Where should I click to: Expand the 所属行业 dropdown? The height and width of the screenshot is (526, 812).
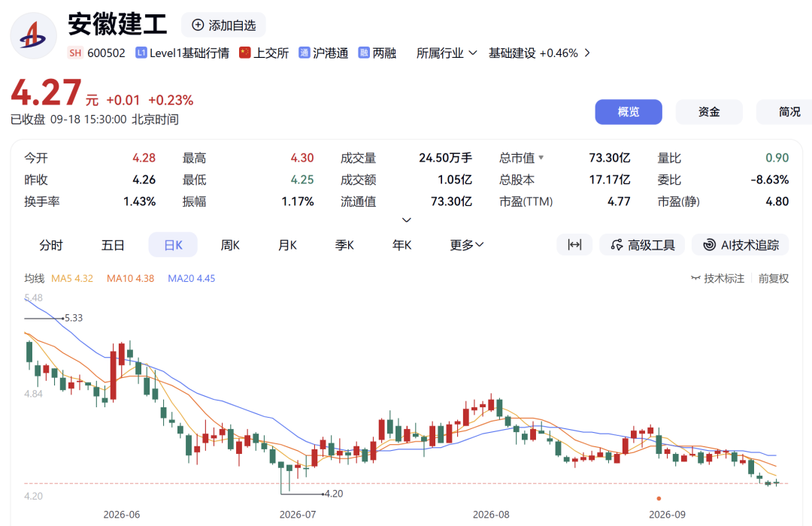point(447,53)
